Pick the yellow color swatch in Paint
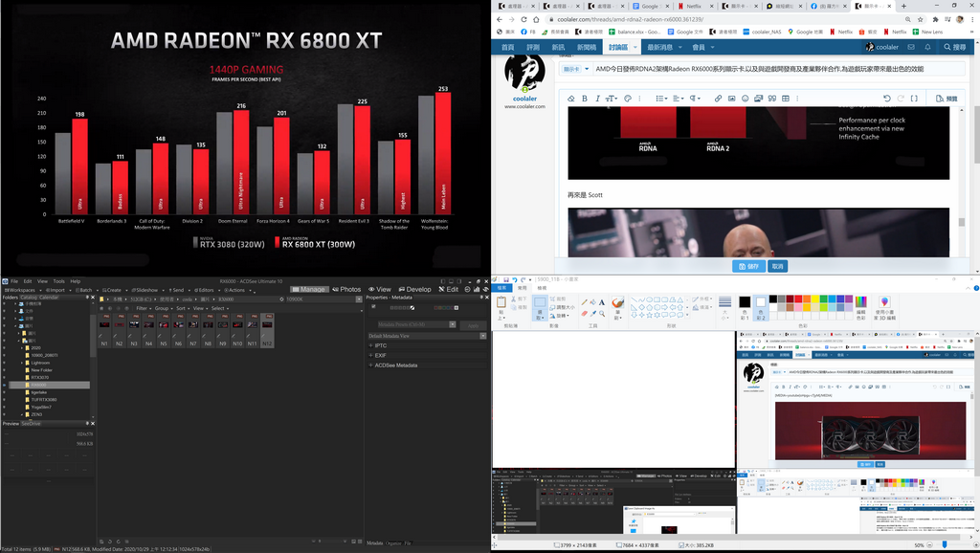The height and width of the screenshot is (553, 980). 815,299
